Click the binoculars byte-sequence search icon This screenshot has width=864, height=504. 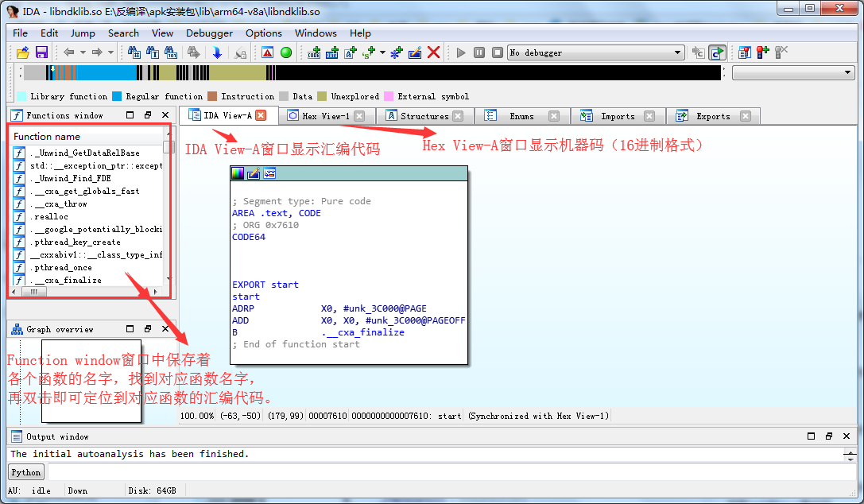click(x=171, y=52)
